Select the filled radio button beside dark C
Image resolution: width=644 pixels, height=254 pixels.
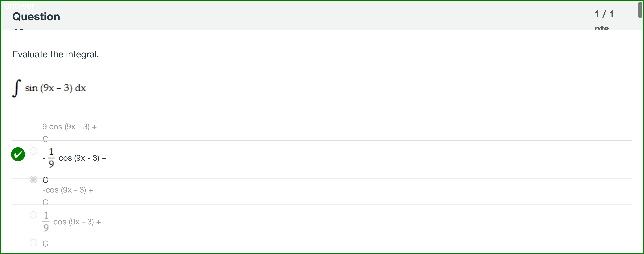point(33,179)
